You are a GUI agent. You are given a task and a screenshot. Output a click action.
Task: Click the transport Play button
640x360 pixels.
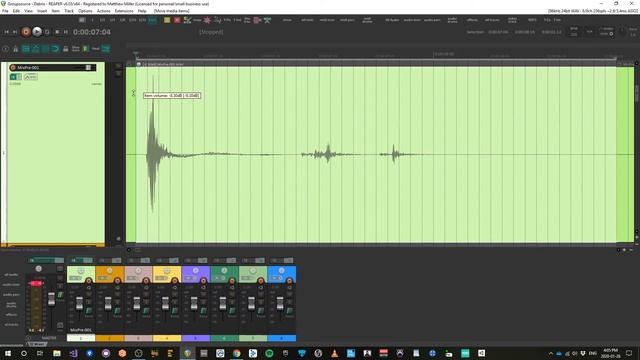point(37,31)
